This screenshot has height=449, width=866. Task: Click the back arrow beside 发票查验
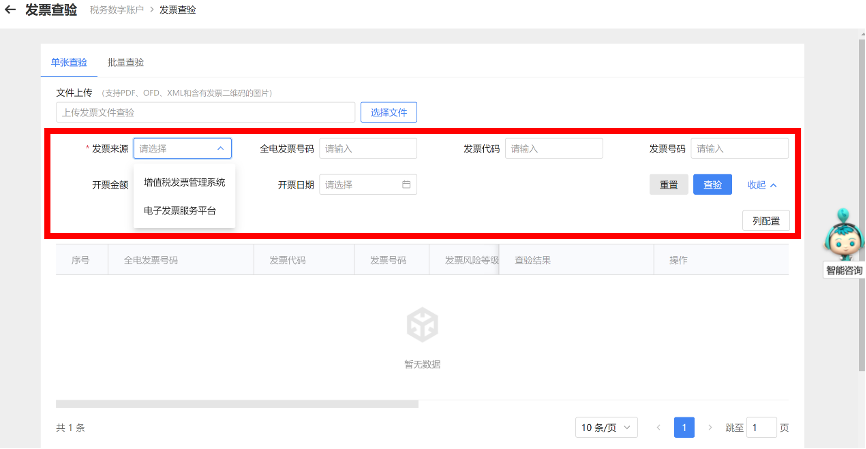pyautogui.click(x=10, y=10)
